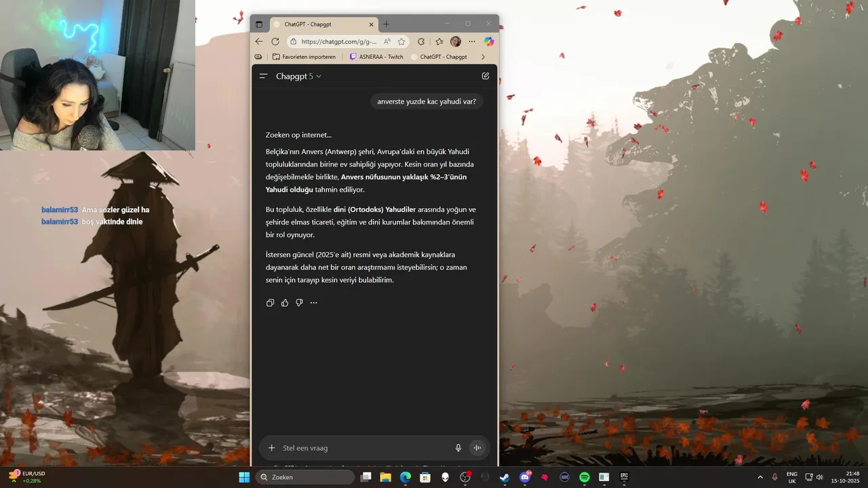Open the Windows Start menu

[244, 477]
